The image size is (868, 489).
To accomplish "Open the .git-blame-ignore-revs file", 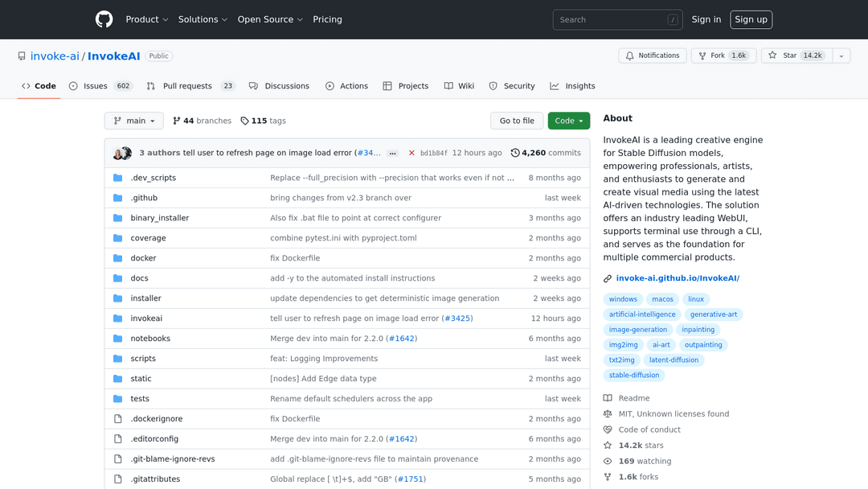I will point(173,459).
